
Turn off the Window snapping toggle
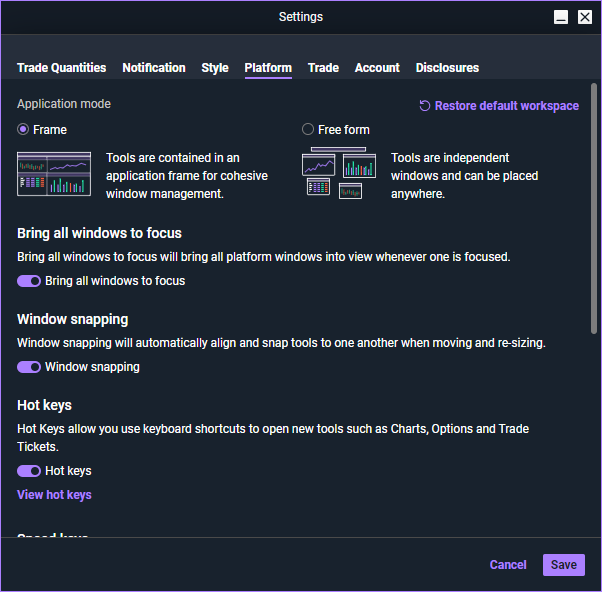pos(29,367)
